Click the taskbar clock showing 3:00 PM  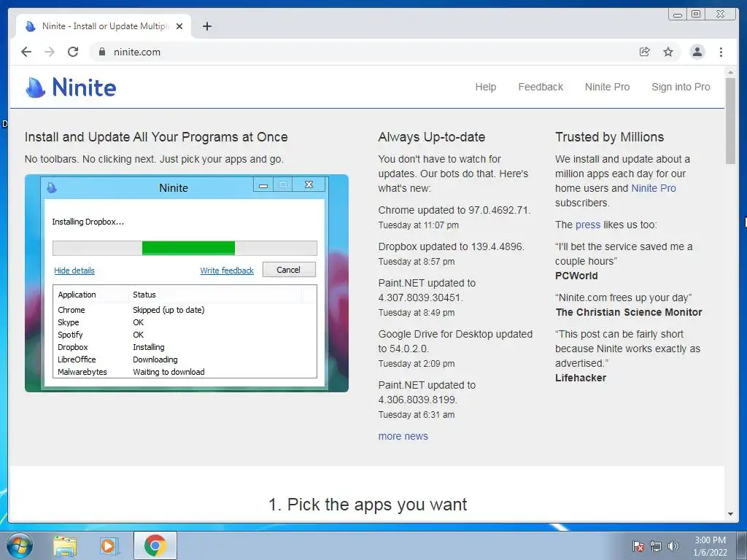[710, 546]
